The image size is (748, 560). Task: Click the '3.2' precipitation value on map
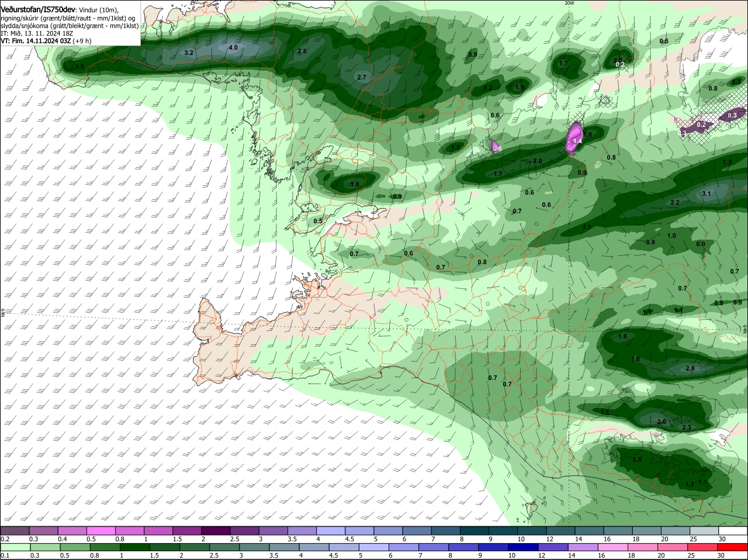pos(189,53)
